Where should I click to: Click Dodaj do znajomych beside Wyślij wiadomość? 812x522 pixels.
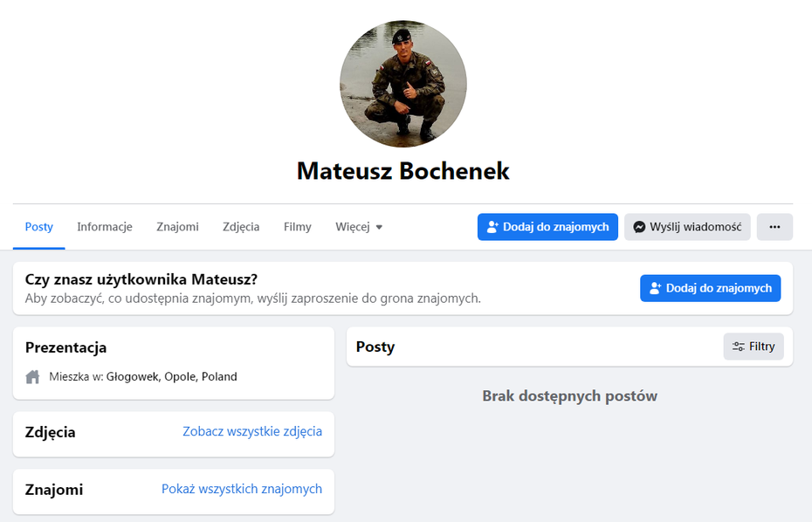pos(547,227)
